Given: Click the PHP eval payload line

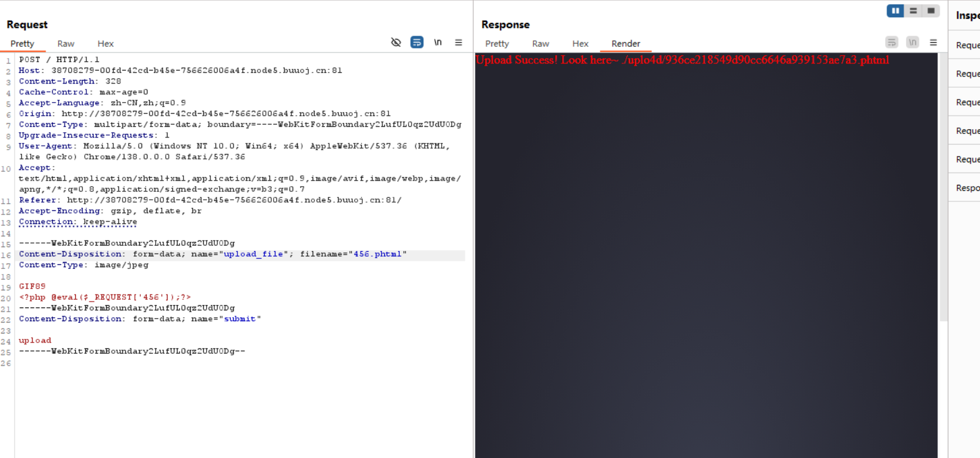Looking at the screenshot, I should click(x=105, y=297).
